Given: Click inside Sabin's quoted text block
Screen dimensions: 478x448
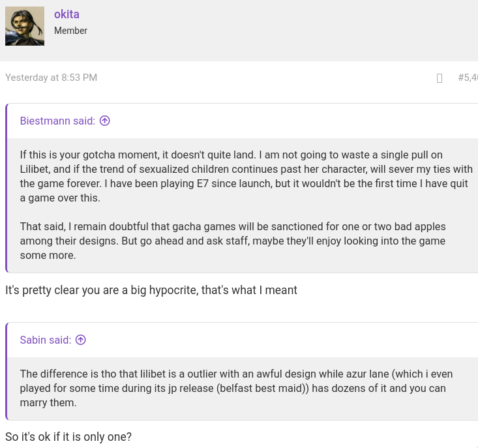Looking at the screenshot, I should click(x=243, y=389).
